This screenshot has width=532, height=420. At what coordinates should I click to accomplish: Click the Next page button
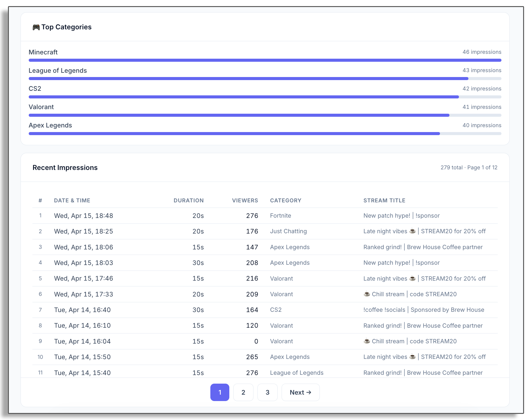click(300, 392)
